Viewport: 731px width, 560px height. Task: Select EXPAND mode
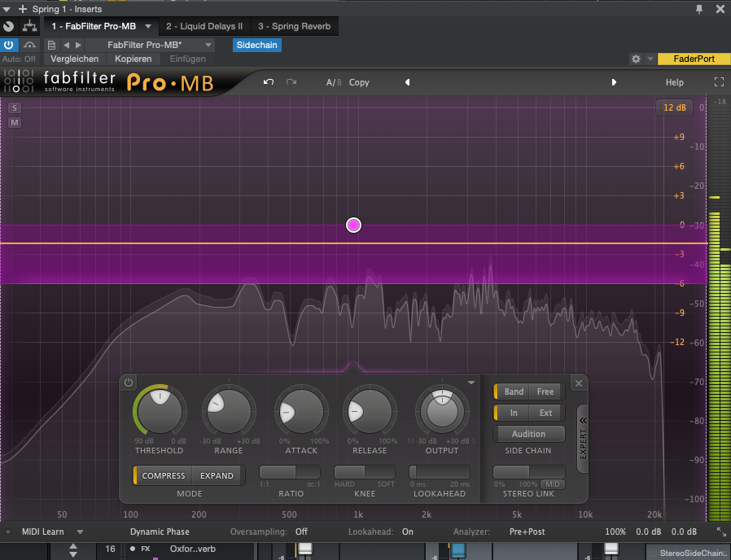pyautogui.click(x=217, y=475)
